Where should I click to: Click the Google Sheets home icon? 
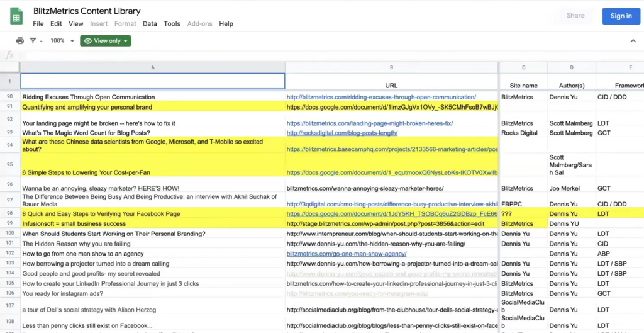point(16,16)
